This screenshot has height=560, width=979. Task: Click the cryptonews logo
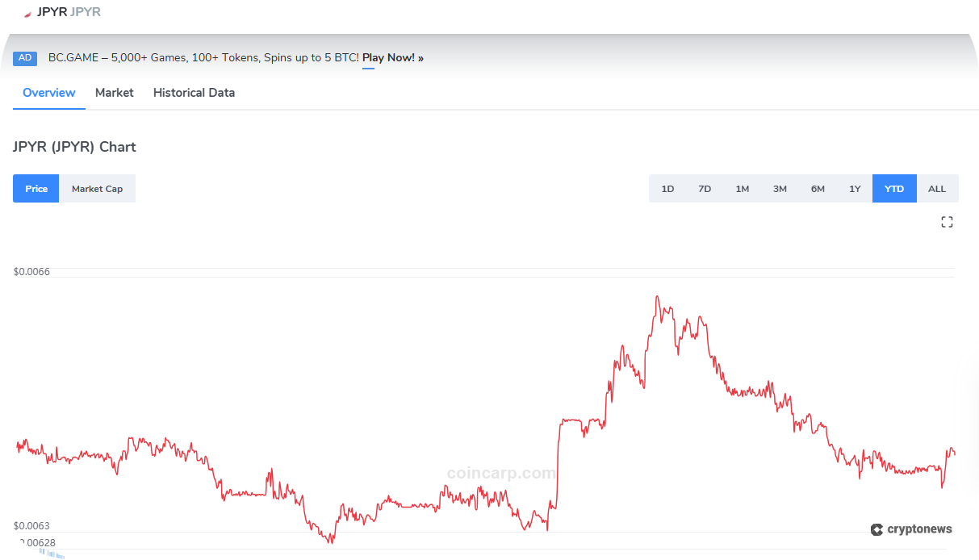pos(911,529)
